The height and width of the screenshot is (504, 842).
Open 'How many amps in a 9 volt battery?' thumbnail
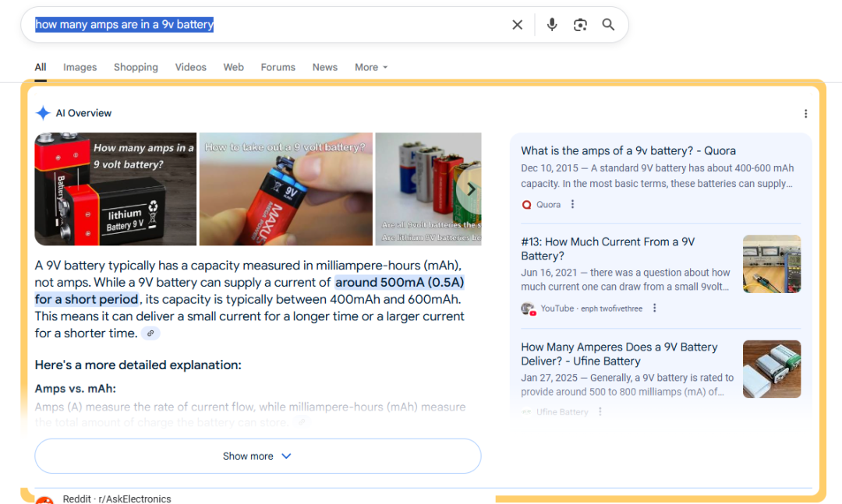pos(115,189)
